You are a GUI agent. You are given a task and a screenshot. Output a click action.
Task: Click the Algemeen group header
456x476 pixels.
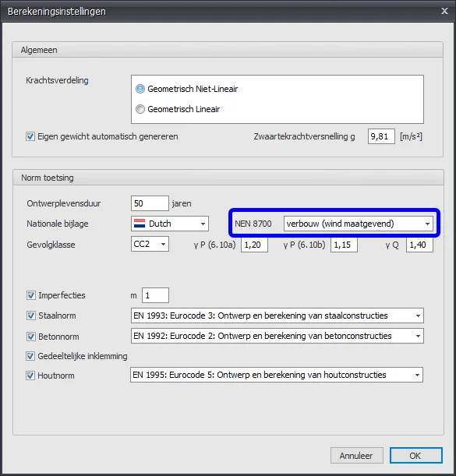coord(228,50)
